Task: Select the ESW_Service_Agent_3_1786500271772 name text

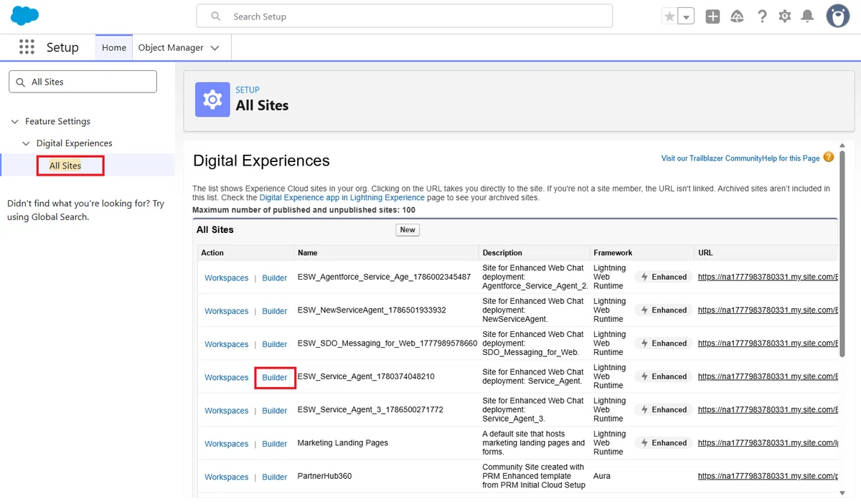Action: pos(370,410)
